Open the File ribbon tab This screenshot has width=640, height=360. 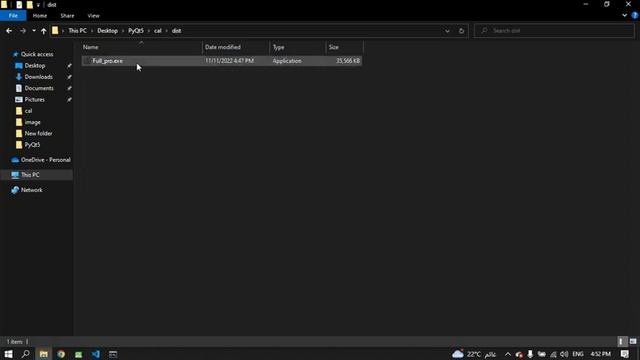point(13,16)
